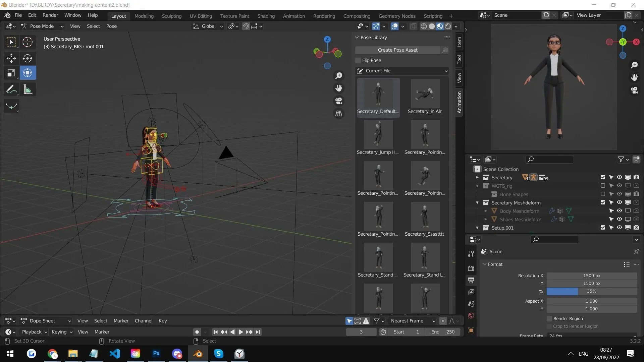Toggle X-Ray mode in the viewport header
Screen dimensions: 644x362
[413, 26]
